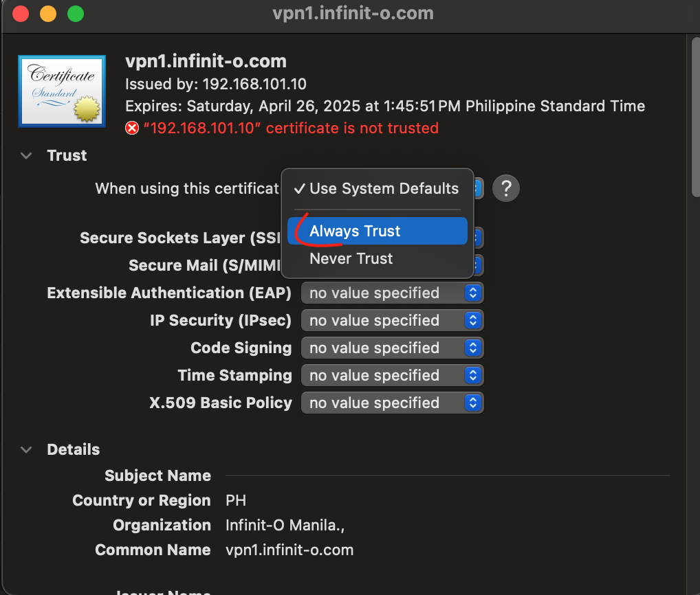This screenshot has height=595, width=700.
Task: Open Extensible Authentication (EAP) dropdown
Action: (393, 293)
